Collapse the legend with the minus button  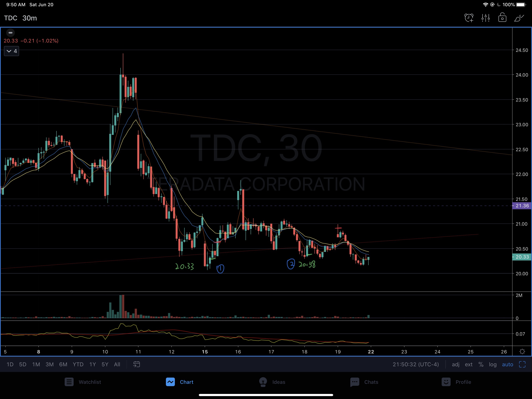pyautogui.click(x=10, y=33)
